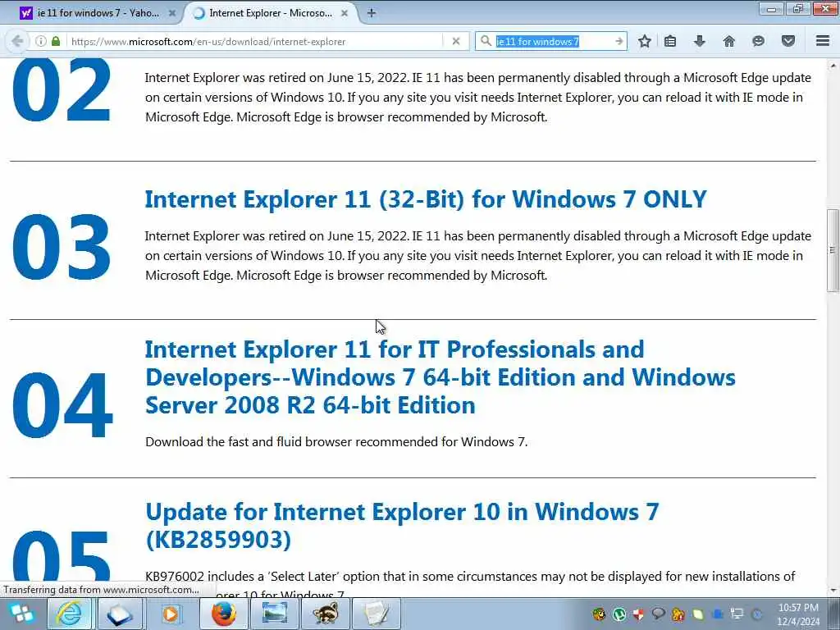Open Update for Internet Explorer 10 KB2859903 link
The image size is (840, 630).
click(402, 526)
